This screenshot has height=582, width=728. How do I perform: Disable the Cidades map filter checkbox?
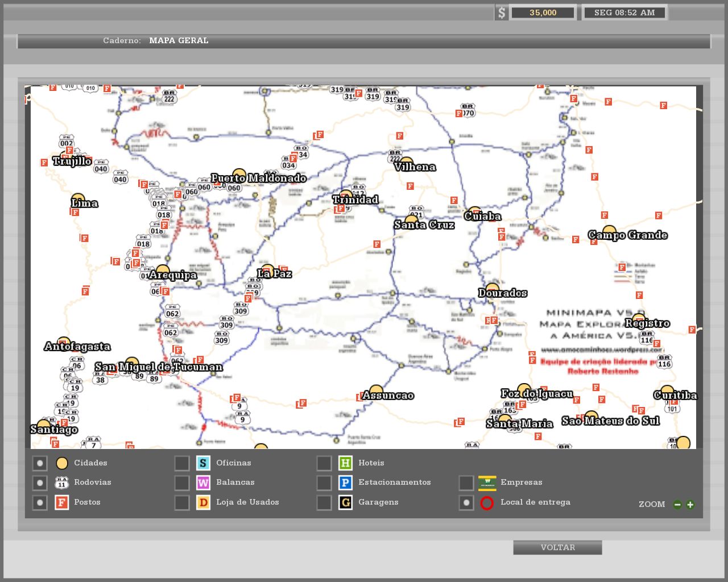point(40,463)
